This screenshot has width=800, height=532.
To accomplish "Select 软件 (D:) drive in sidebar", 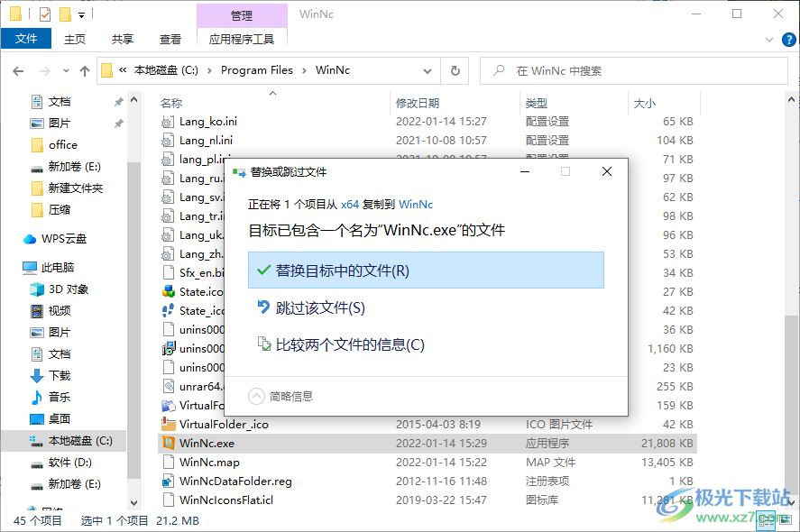I will point(69,463).
